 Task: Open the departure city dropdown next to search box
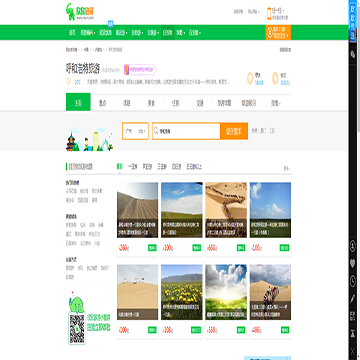point(135,131)
